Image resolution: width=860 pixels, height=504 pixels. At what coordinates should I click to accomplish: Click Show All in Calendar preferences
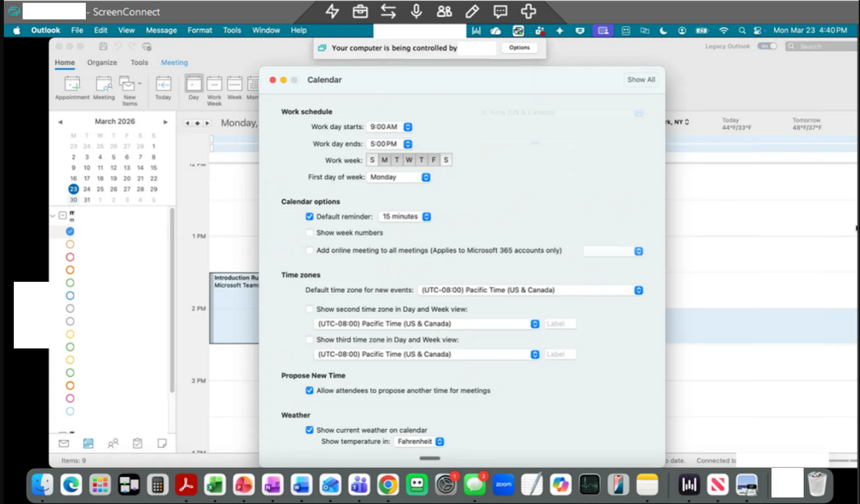coord(641,80)
